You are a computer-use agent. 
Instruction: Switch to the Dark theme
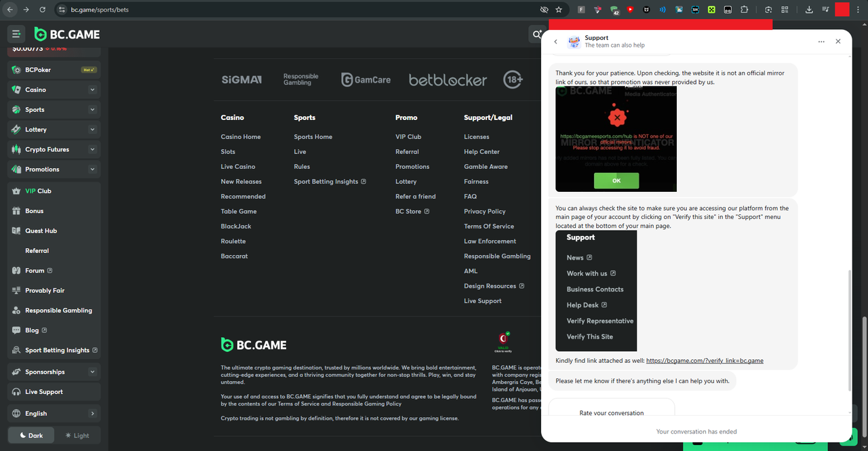(31, 435)
